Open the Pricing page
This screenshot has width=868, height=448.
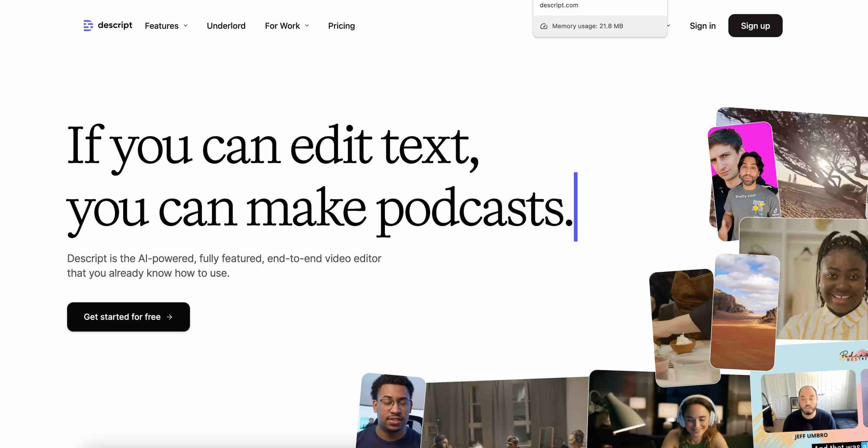pos(342,26)
